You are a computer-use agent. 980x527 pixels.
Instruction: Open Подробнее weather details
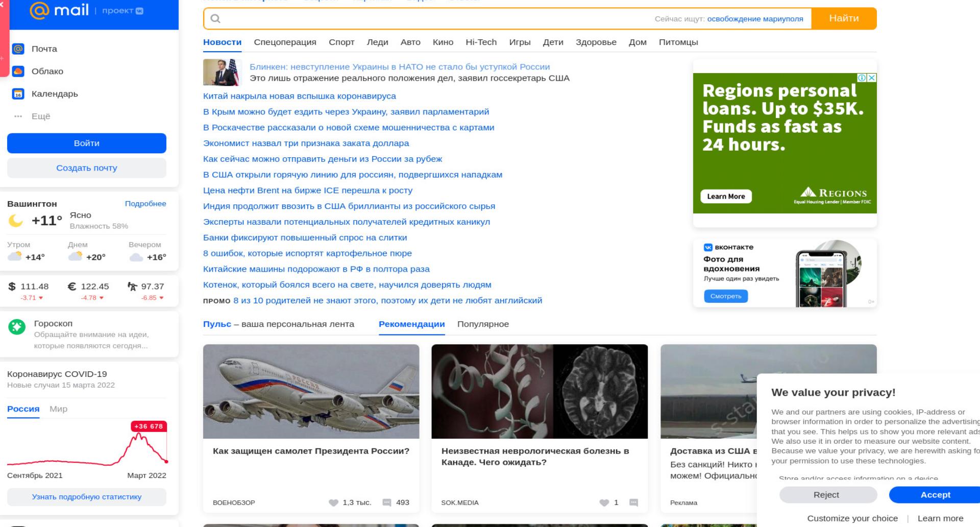[145, 204]
